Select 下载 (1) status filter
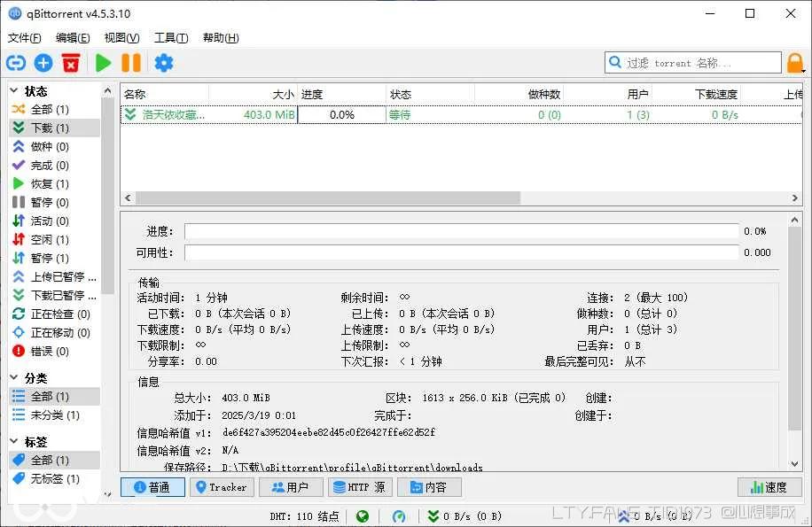This screenshot has width=812, height=527. (54, 128)
